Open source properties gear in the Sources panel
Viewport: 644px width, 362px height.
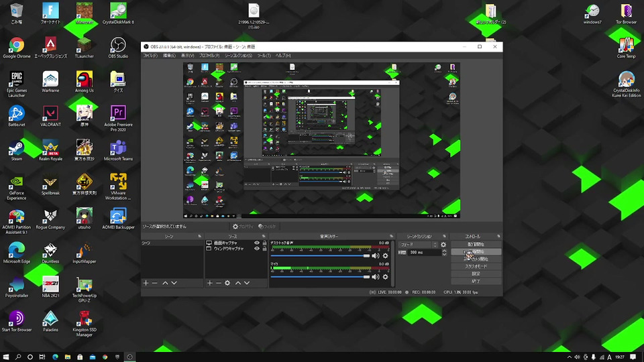227,283
